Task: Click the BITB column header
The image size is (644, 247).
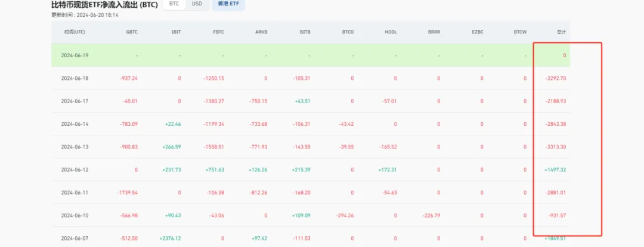Action: click(x=305, y=32)
